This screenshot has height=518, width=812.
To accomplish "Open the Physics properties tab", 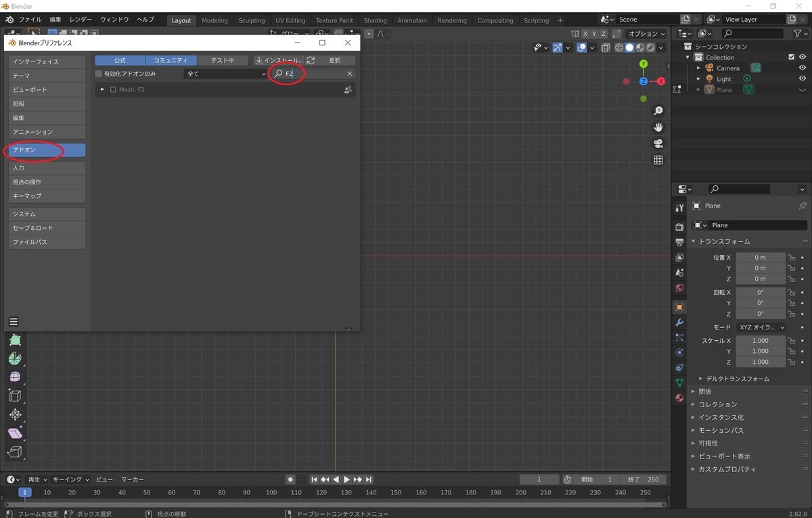I will click(679, 352).
